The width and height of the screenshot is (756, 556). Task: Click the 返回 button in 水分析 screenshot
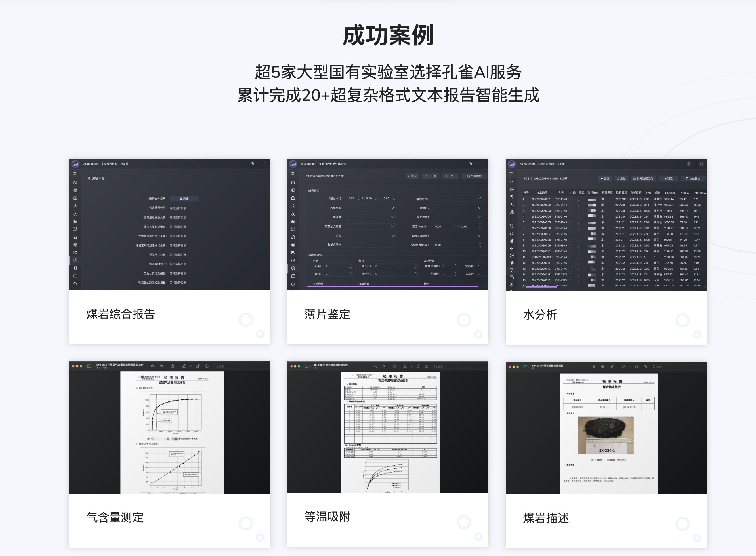(605, 179)
